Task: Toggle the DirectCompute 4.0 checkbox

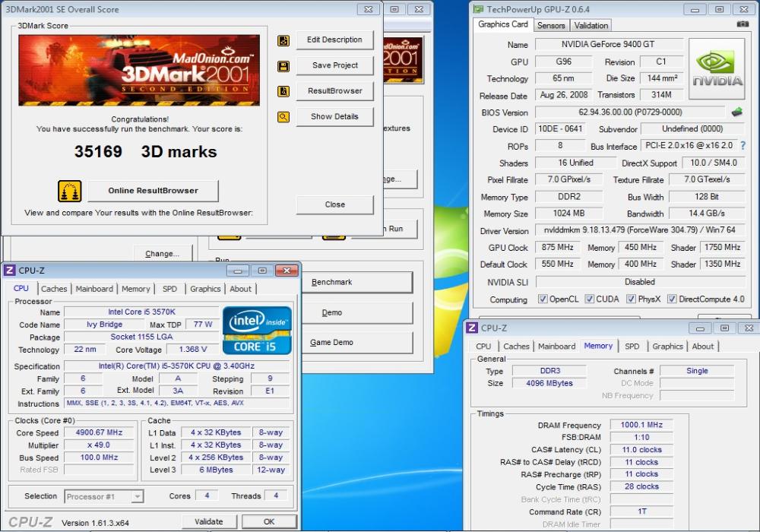Action: point(672,299)
